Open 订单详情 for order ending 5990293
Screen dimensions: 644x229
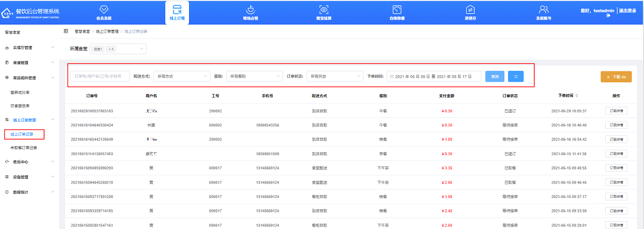616,168
